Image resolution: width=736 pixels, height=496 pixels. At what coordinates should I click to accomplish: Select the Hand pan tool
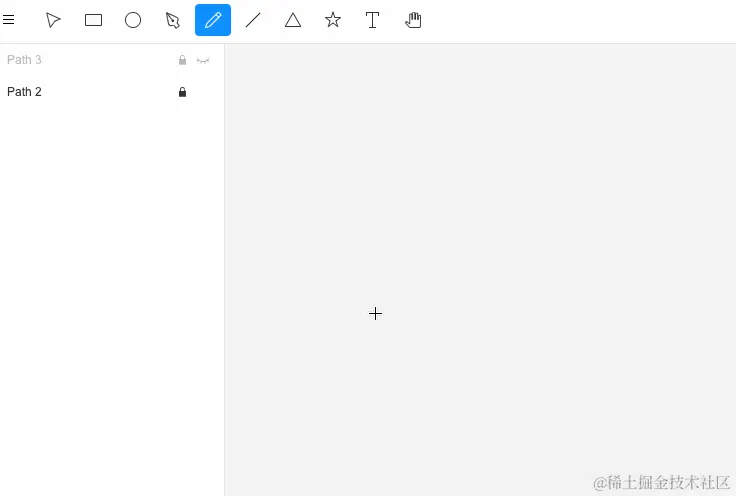(413, 20)
